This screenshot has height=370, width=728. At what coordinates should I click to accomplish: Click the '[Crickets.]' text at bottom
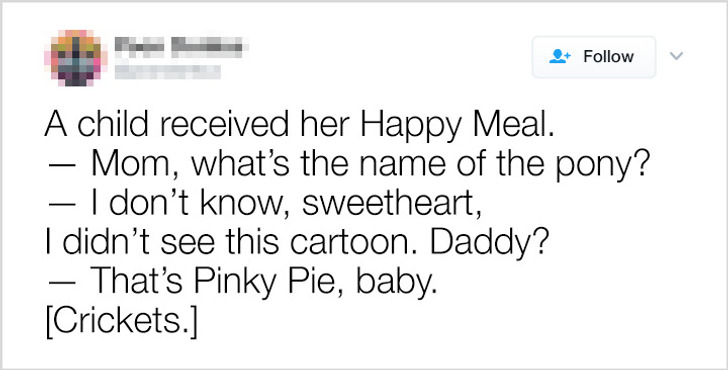pos(121,321)
